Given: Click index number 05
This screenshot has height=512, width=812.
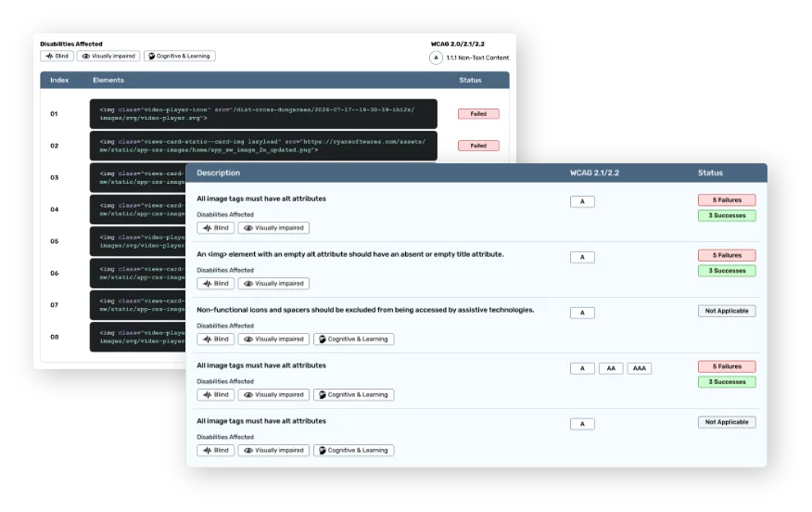Looking at the screenshot, I should point(55,241).
